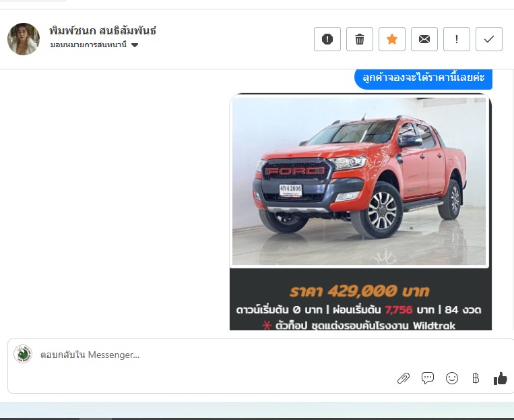This screenshot has height=420, width=514.
Task: Mark conversation as spam with exclamation-circle icon
Action: tap(327, 39)
